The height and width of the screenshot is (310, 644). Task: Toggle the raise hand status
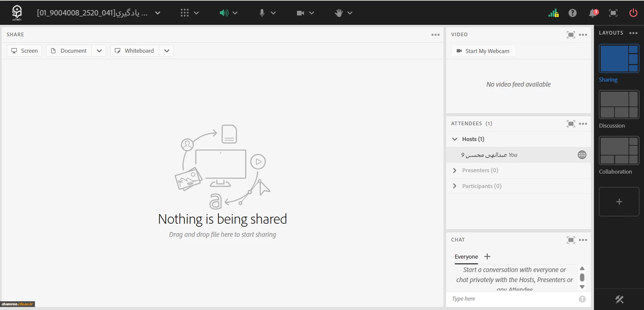339,13
